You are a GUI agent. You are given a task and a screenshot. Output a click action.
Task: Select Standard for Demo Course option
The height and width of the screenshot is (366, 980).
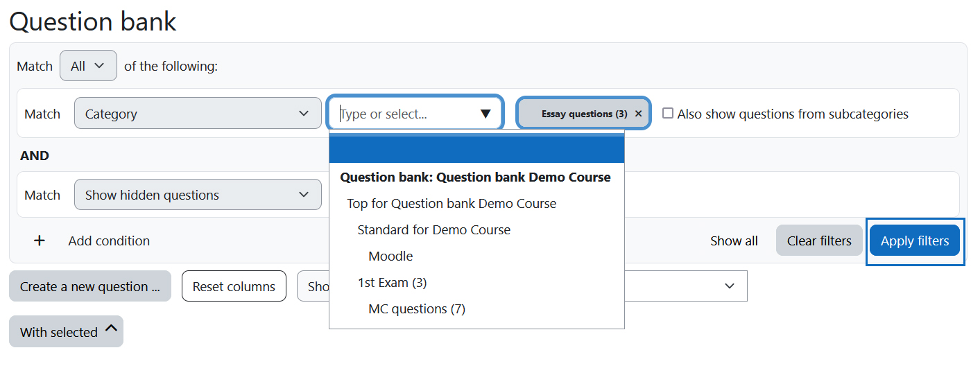(x=433, y=229)
